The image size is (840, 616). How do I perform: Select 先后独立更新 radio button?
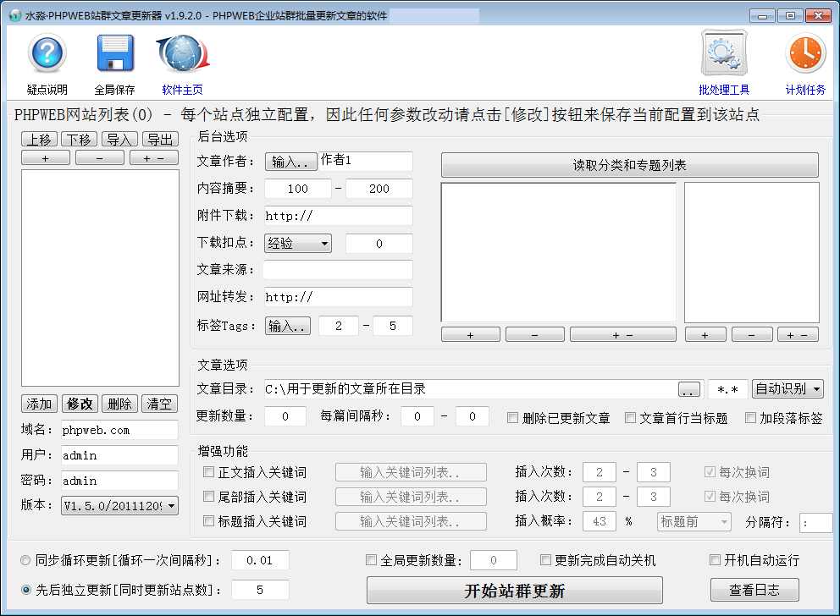[x=25, y=590]
